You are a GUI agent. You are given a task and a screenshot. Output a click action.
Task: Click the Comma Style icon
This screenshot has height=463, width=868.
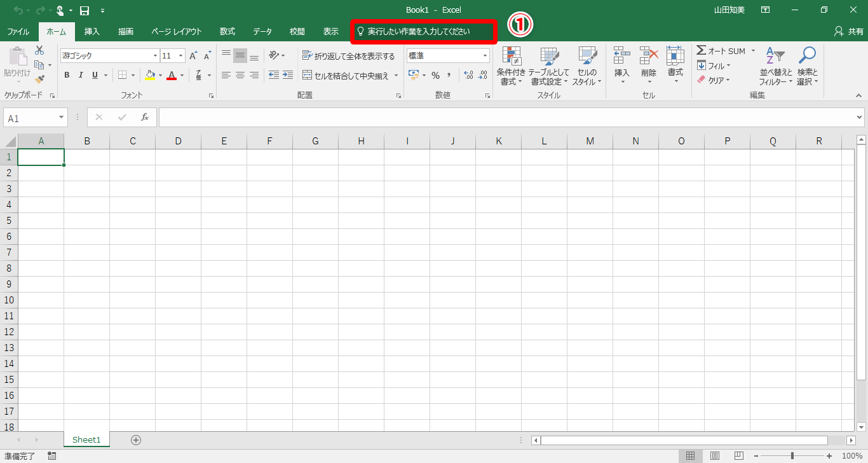click(x=449, y=75)
